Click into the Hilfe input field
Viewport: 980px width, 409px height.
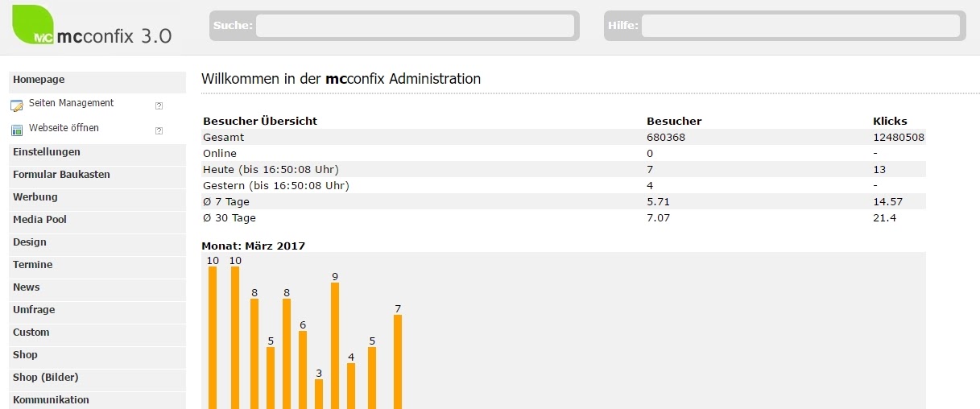click(800, 26)
